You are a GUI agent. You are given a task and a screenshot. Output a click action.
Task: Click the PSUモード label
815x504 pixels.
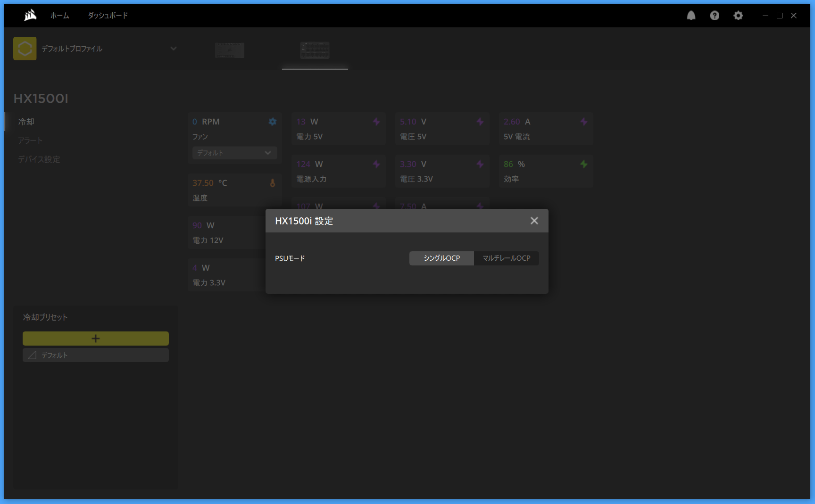[290, 258]
